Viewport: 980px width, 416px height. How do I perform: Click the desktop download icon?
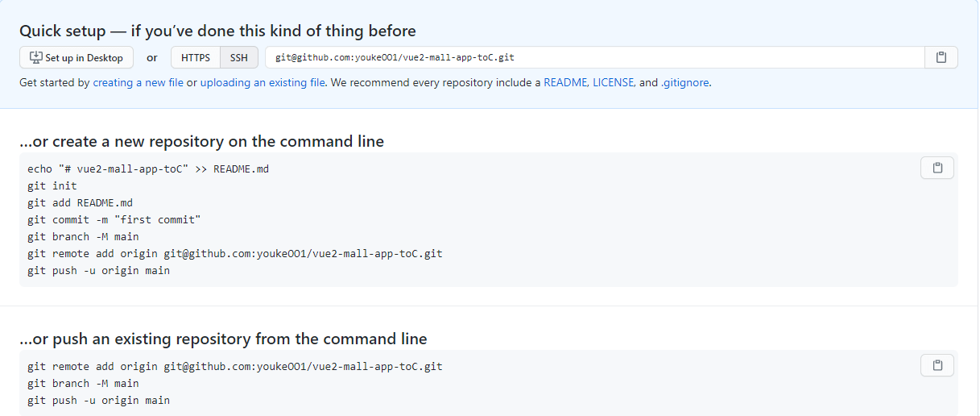[35, 57]
